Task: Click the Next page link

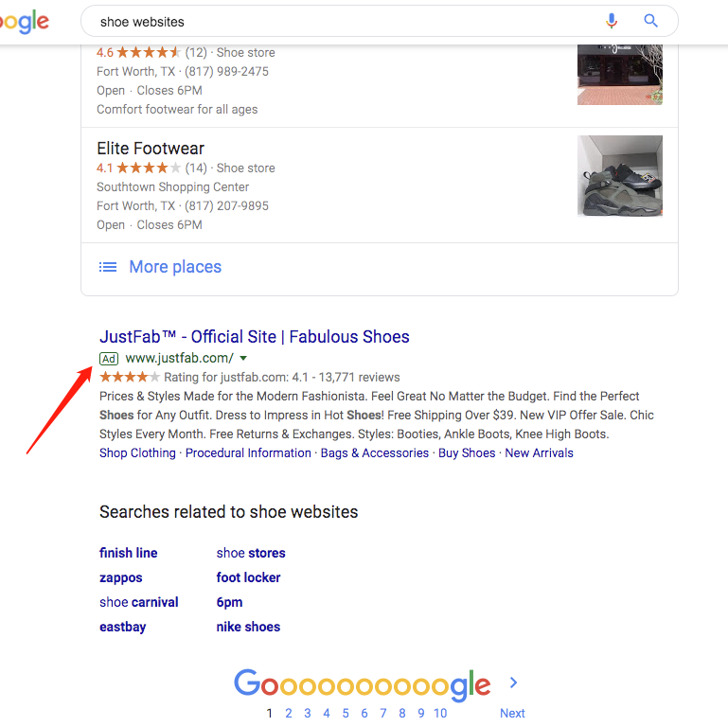Action: [x=512, y=713]
